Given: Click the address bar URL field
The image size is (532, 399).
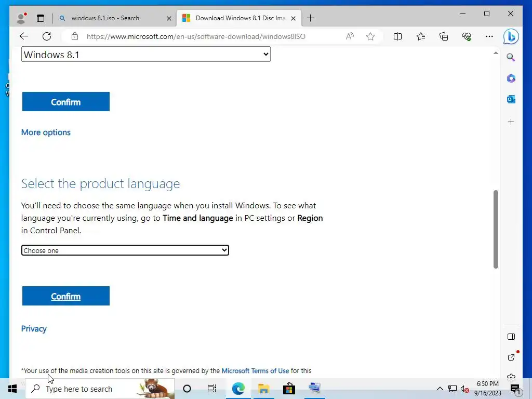Looking at the screenshot, I should pos(196,36).
